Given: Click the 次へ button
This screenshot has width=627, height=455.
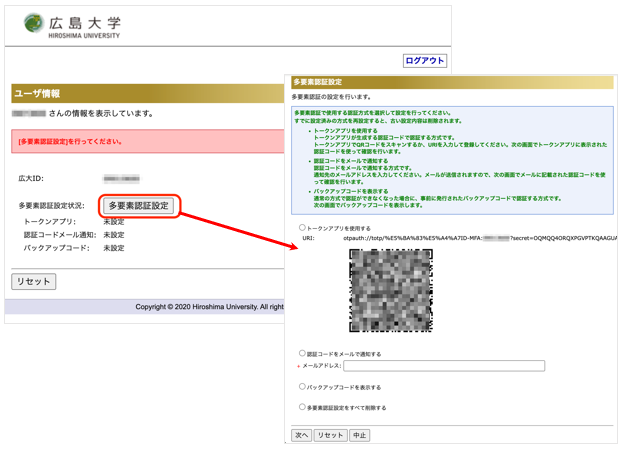Looking at the screenshot, I should (x=302, y=435).
